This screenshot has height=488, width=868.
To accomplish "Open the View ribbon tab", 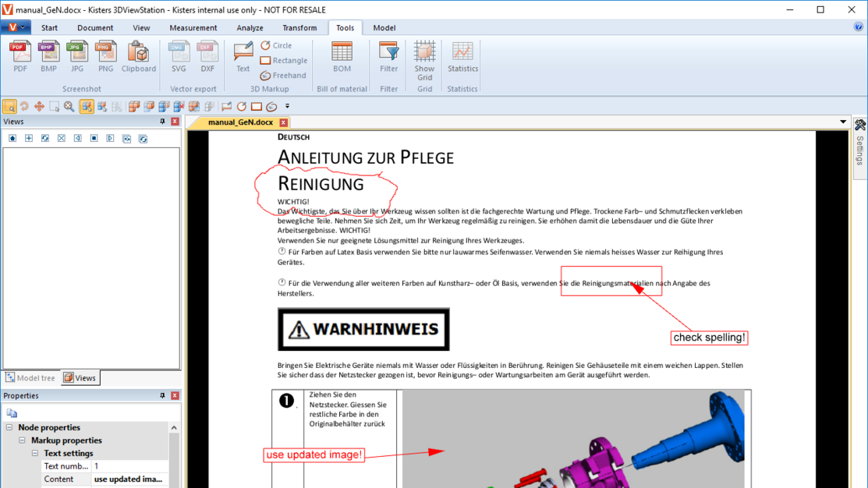I will click(141, 27).
